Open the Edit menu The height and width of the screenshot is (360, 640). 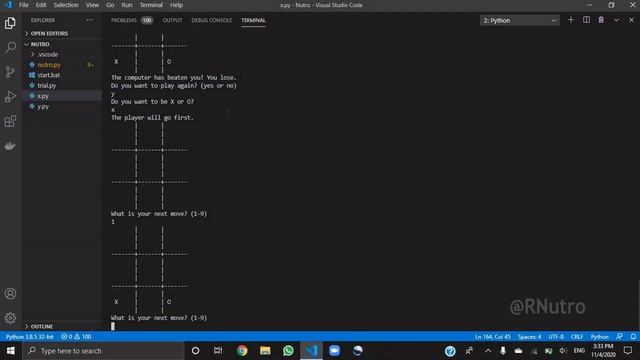pyautogui.click(x=41, y=5)
